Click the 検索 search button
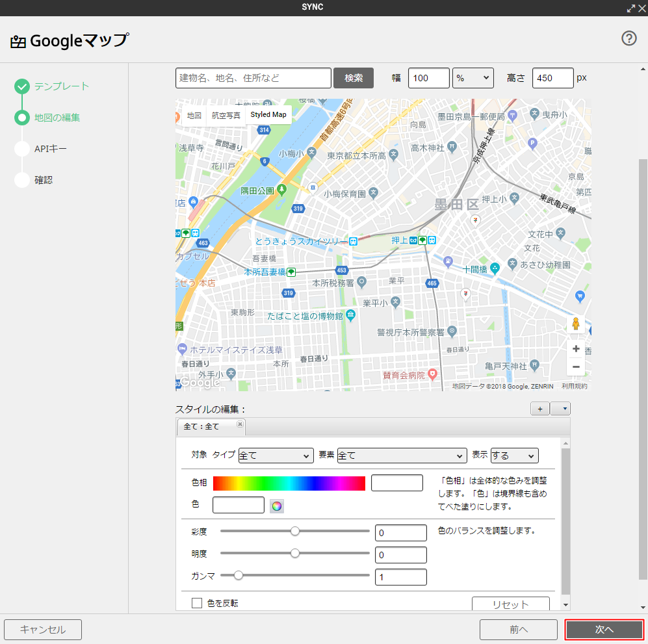The width and height of the screenshot is (648, 644). [x=354, y=78]
